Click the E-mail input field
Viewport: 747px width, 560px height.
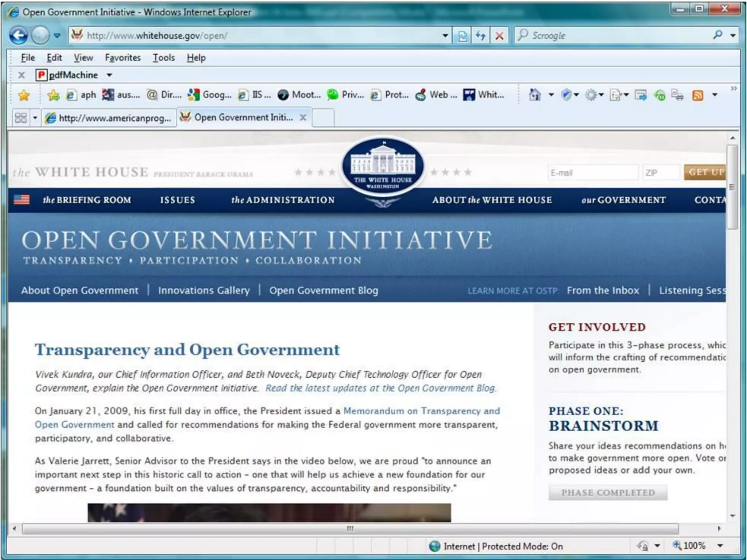point(592,173)
